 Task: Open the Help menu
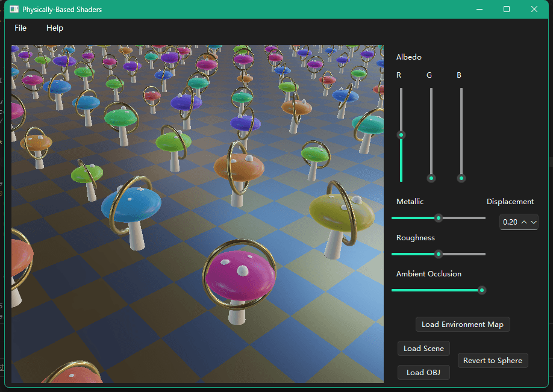tap(55, 28)
